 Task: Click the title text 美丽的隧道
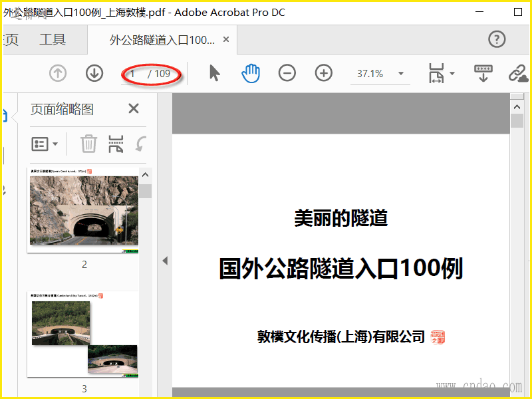[x=341, y=218]
